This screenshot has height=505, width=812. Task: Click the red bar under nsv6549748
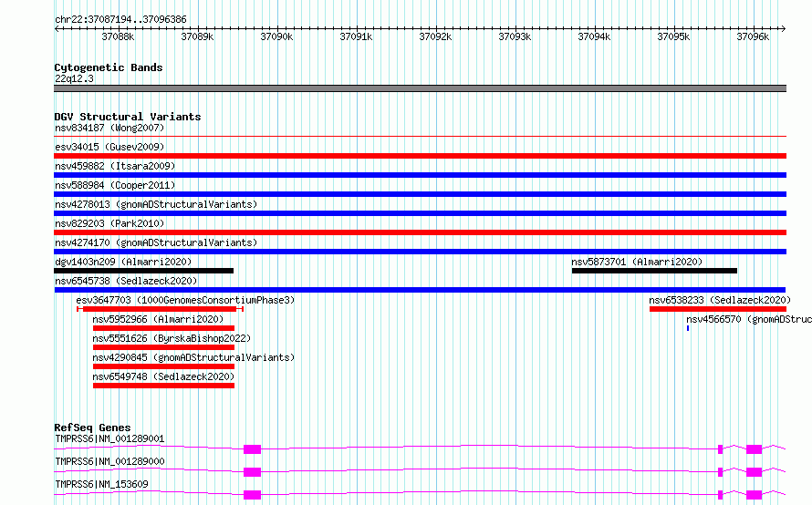coord(163,386)
